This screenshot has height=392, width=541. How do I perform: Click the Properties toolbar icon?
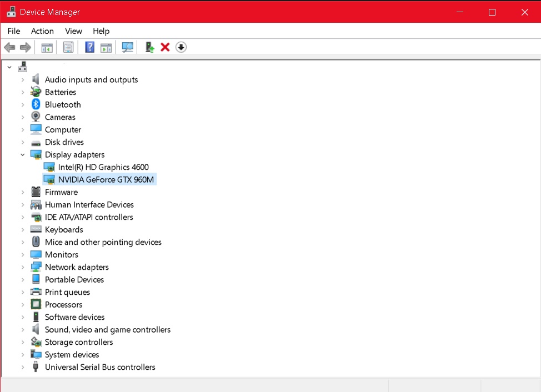coord(68,47)
